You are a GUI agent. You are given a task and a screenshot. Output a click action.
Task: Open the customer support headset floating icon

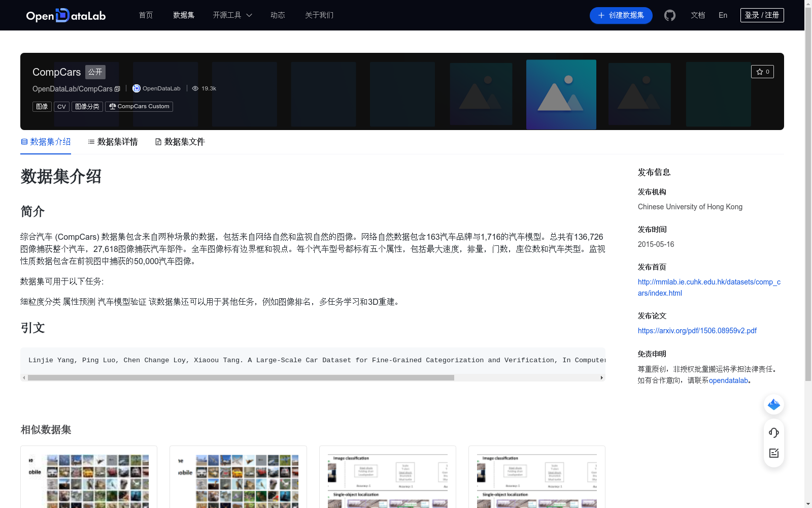coord(773,433)
